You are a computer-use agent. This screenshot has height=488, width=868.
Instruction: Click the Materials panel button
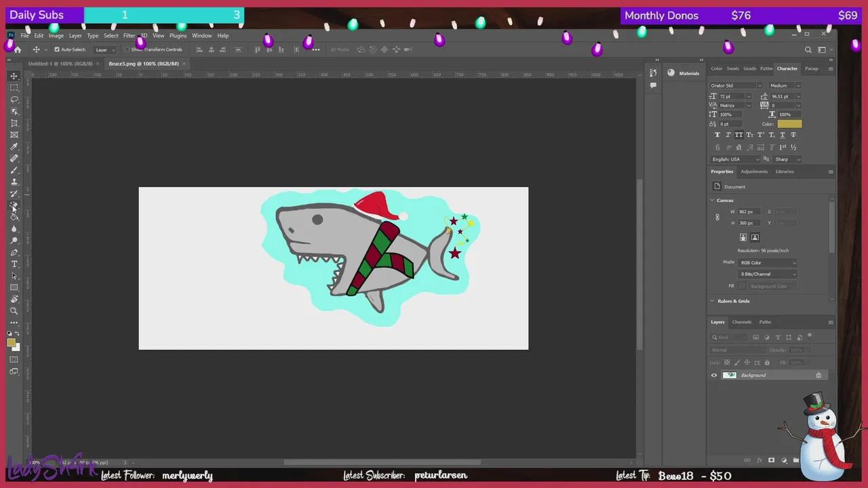point(683,73)
